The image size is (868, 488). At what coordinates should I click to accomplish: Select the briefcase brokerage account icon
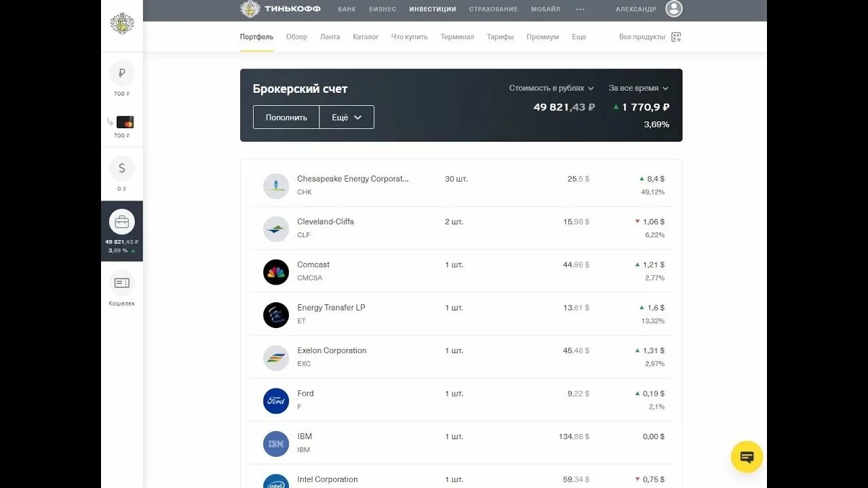122,222
